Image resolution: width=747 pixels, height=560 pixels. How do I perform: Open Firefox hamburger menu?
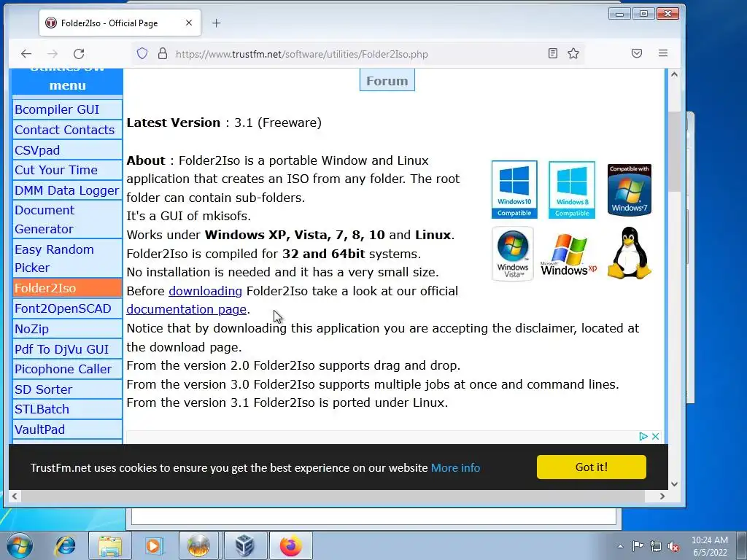[x=662, y=53]
